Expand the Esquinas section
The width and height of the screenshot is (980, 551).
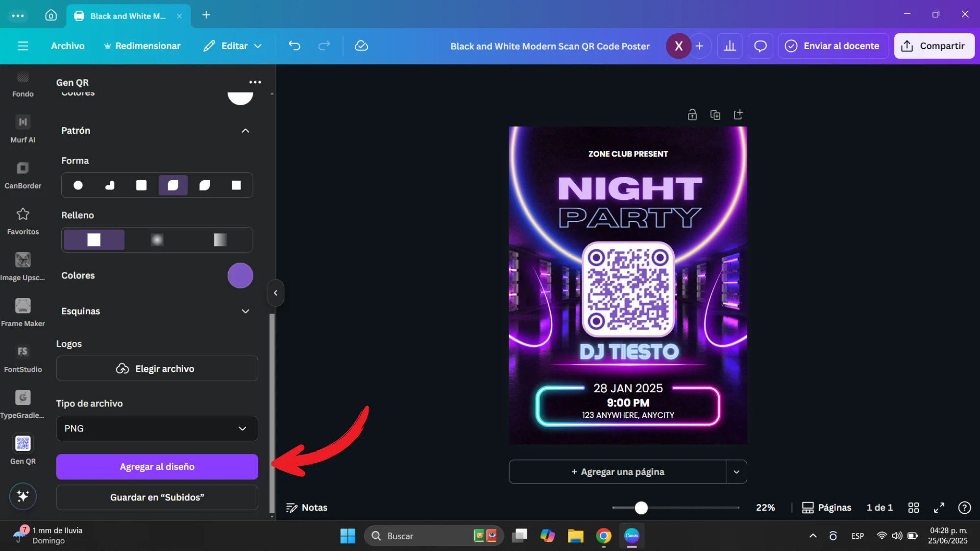click(245, 311)
